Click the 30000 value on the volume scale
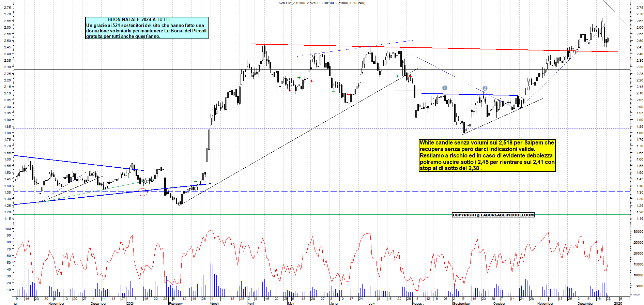Image resolution: width=644 pixels, height=305 pixels. (x=638, y=232)
